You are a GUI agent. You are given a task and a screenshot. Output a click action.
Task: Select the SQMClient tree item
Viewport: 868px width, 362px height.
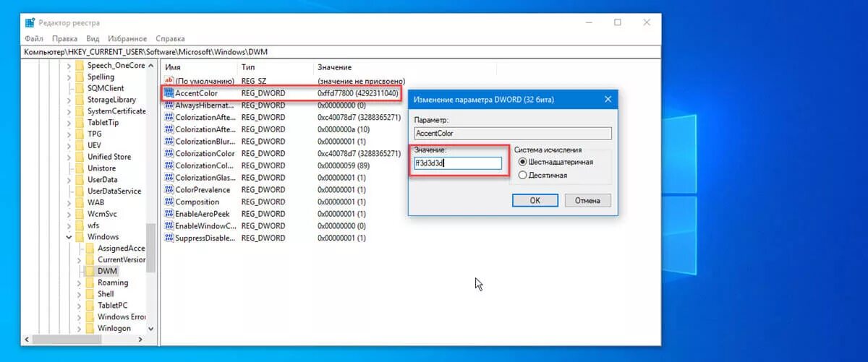tap(106, 88)
